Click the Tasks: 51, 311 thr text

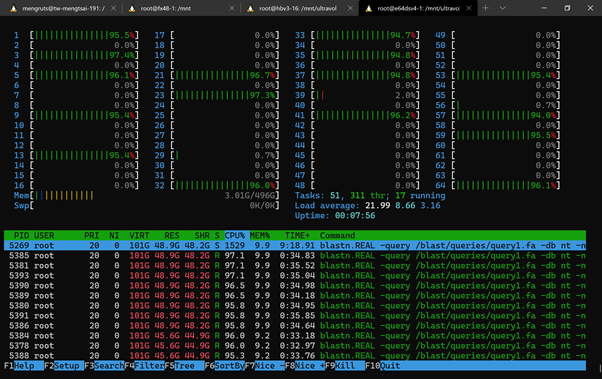(342, 195)
